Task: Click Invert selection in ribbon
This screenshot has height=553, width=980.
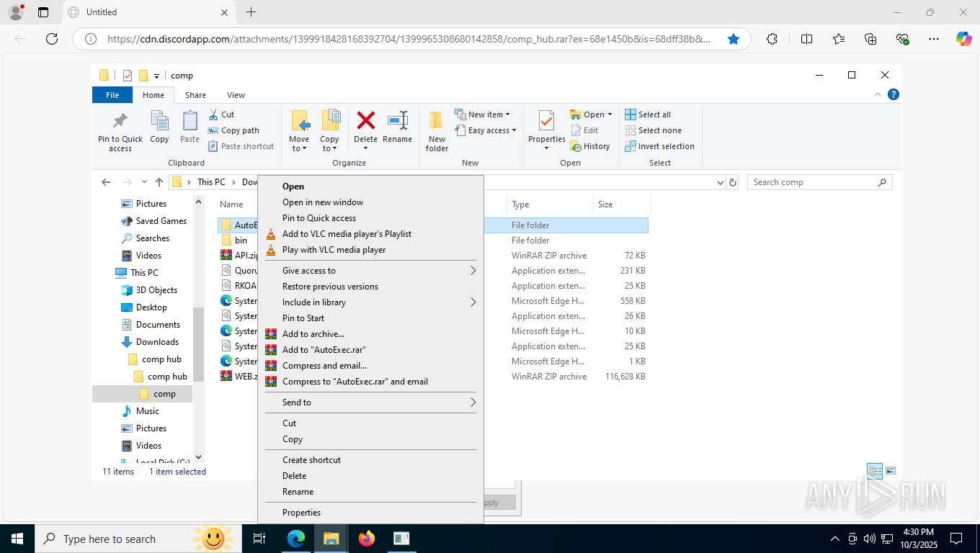Action: [x=659, y=146]
